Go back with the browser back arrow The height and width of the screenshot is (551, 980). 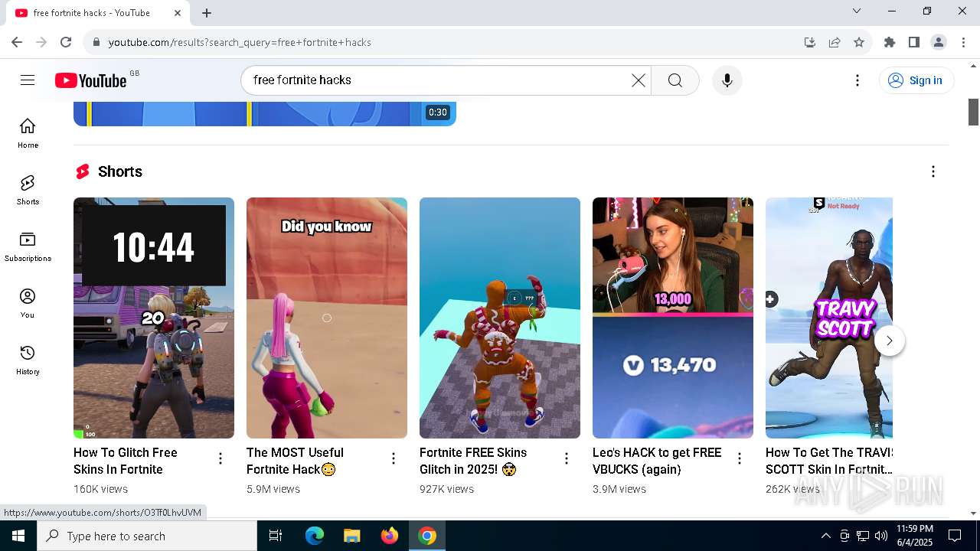click(17, 42)
